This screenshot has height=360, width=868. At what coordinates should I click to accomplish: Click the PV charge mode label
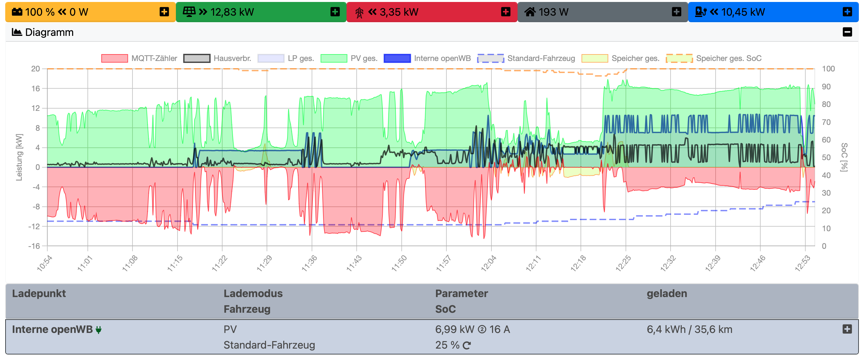pos(230,329)
